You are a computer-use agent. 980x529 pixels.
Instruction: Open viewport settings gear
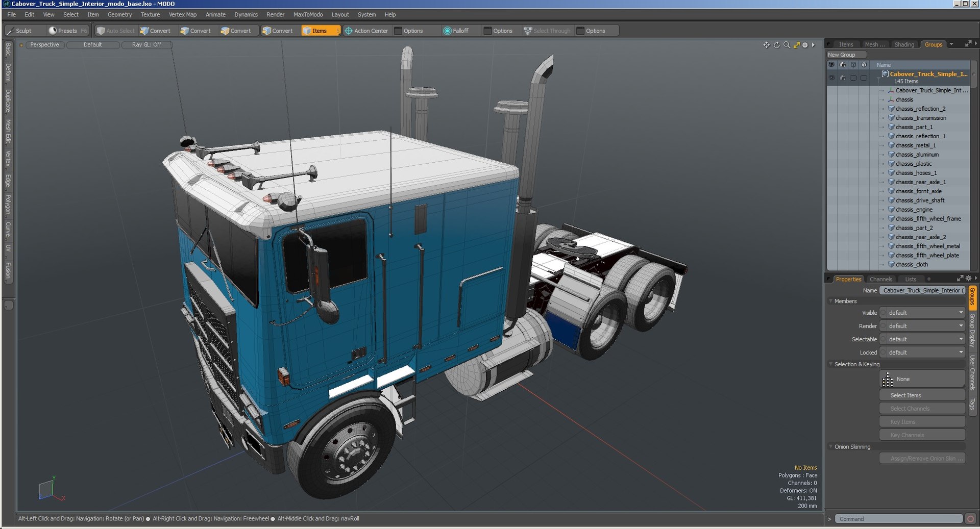pos(805,45)
